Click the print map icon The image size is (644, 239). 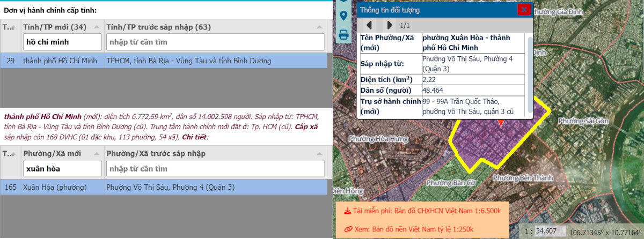pyautogui.click(x=343, y=35)
